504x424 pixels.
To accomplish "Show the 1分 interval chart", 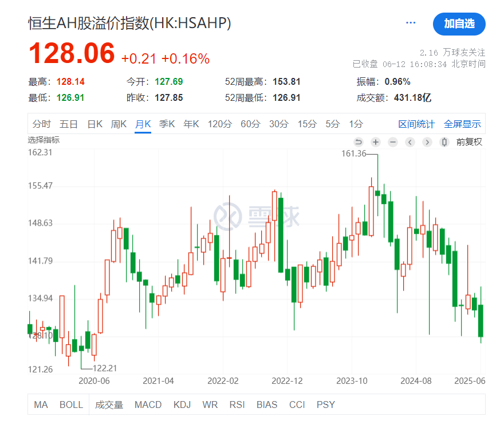I will tap(356, 124).
